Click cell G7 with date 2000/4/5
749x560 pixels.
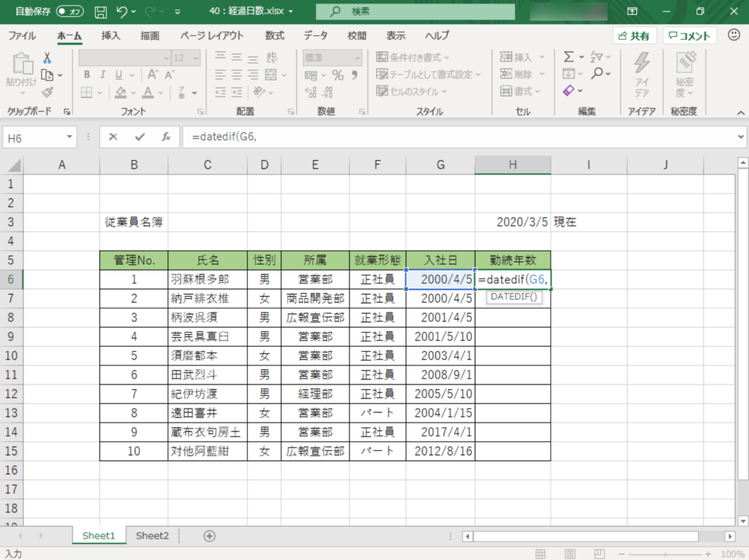440,298
